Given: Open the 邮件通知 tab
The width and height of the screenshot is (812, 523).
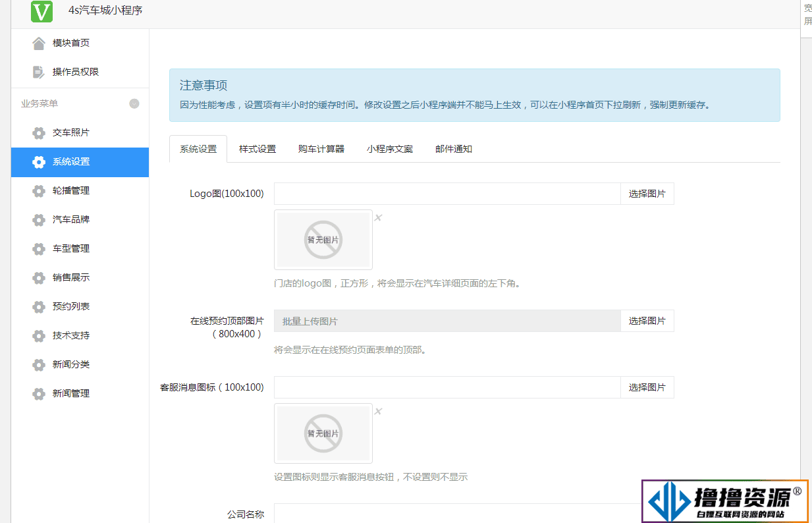Looking at the screenshot, I should [454, 149].
